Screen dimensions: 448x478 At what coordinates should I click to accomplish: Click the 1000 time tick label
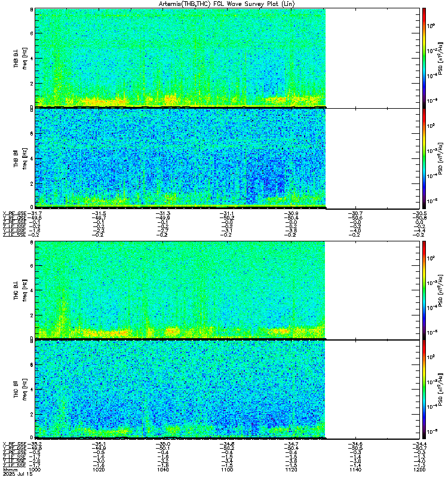point(34,470)
